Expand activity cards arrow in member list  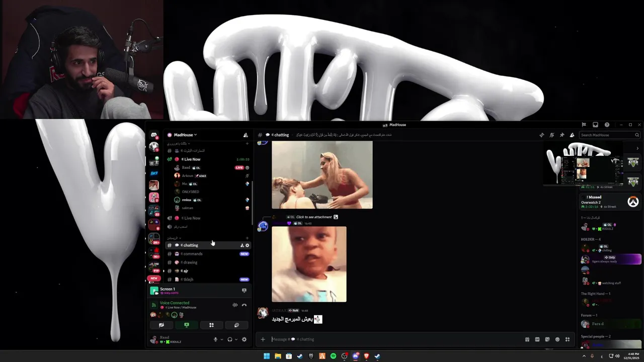637,148
